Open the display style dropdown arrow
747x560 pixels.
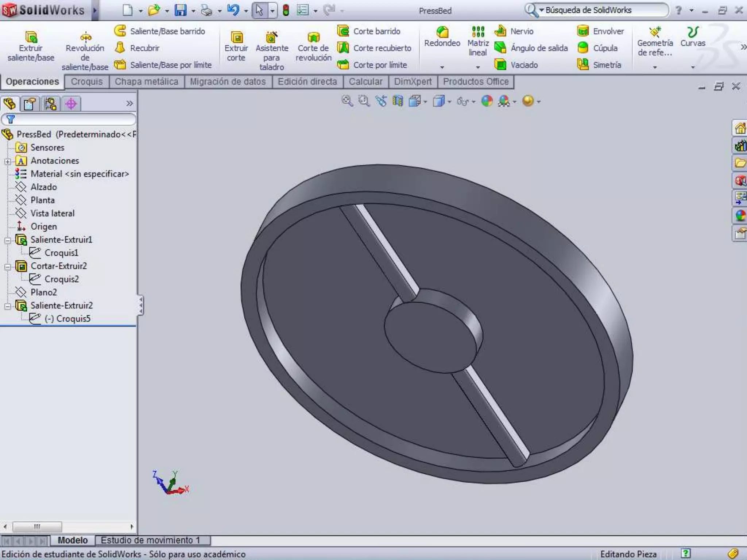coord(449,102)
